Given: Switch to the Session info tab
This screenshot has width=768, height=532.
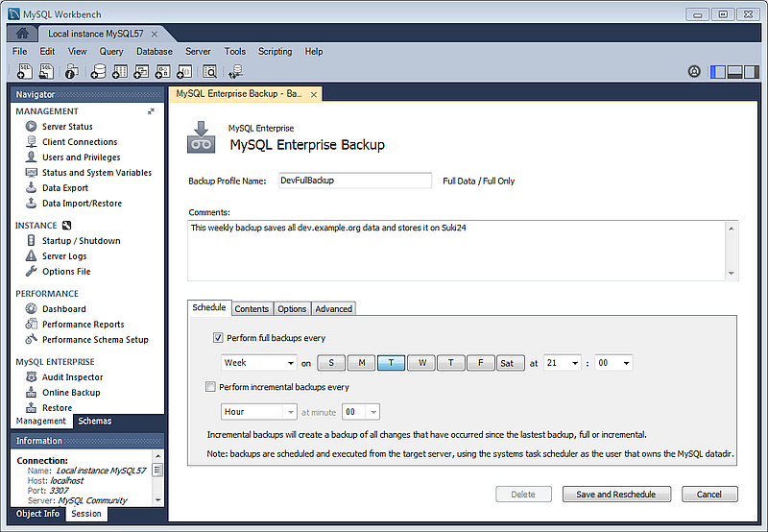Looking at the screenshot, I should click(86, 514).
